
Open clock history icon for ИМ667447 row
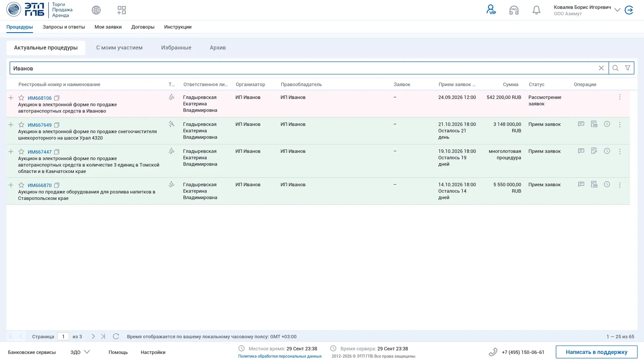pos(607,151)
